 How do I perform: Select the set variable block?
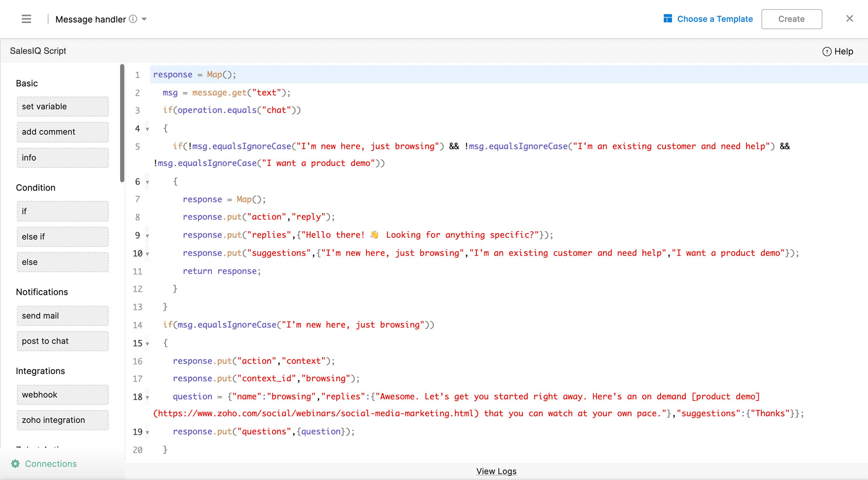click(63, 107)
